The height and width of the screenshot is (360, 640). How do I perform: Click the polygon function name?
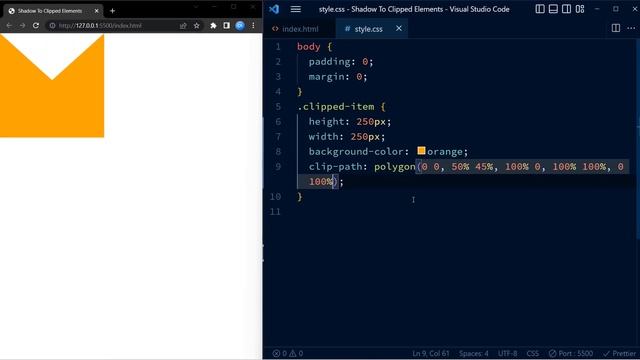tap(395, 167)
